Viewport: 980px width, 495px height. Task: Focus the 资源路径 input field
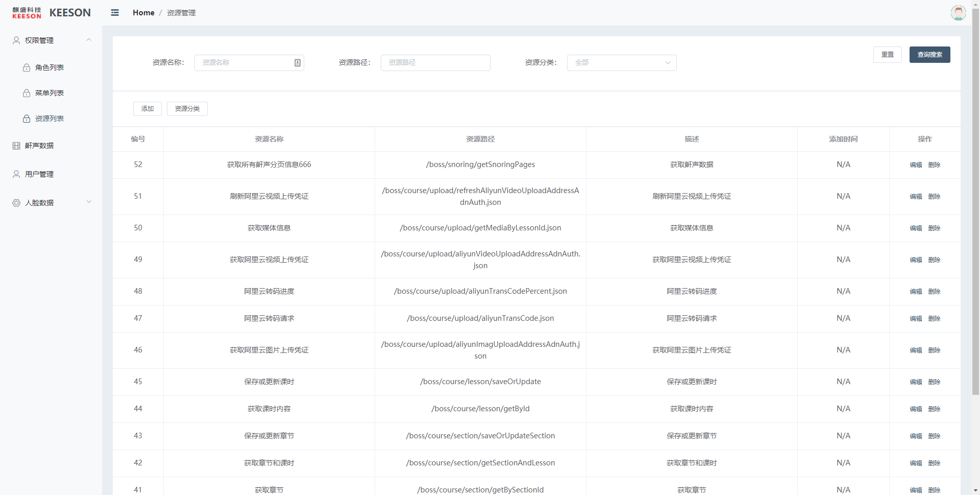[435, 63]
